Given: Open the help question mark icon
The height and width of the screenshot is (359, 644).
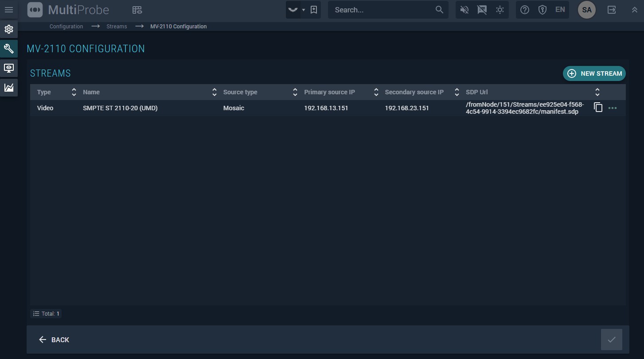Looking at the screenshot, I should click(x=525, y=10).
